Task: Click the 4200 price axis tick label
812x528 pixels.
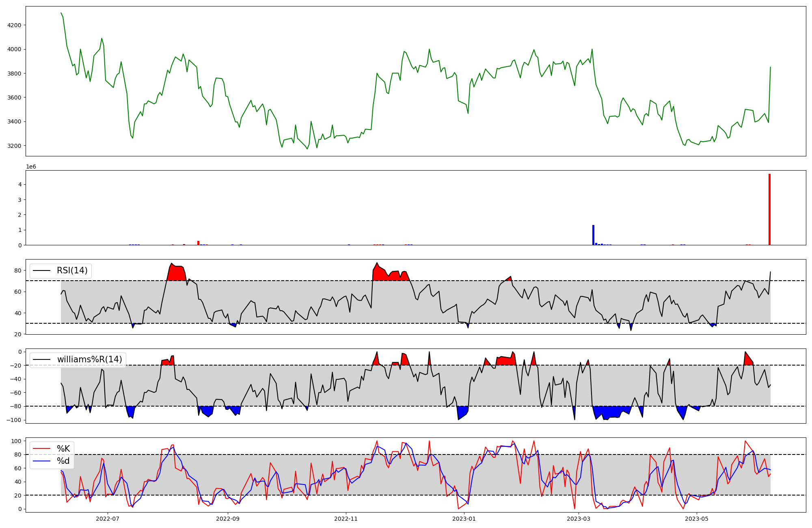Action: coord(15,25)
